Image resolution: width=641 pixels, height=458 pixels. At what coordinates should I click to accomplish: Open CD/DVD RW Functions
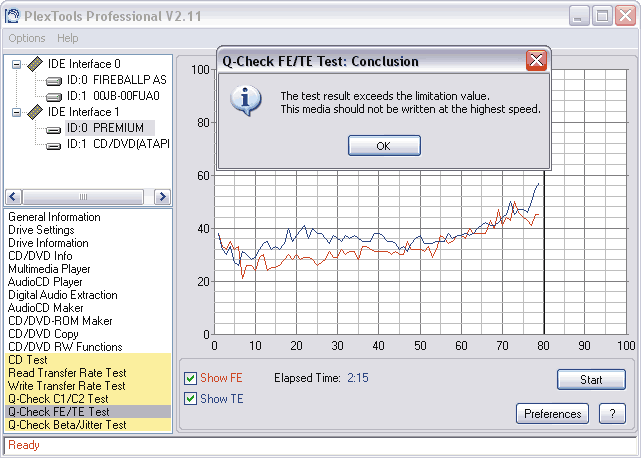65,347
